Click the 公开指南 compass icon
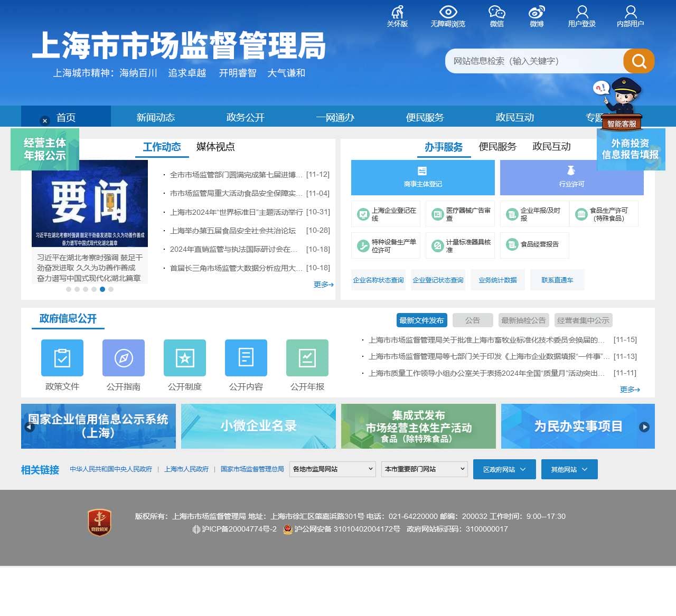The height and width of the screenshot is (616, 676). pos(124,358)
